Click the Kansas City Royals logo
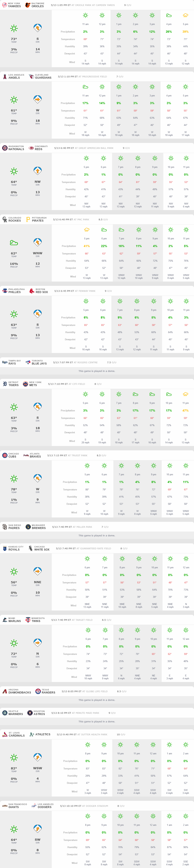The width and height of the screenshot is (194, 868). coord(5,548)
